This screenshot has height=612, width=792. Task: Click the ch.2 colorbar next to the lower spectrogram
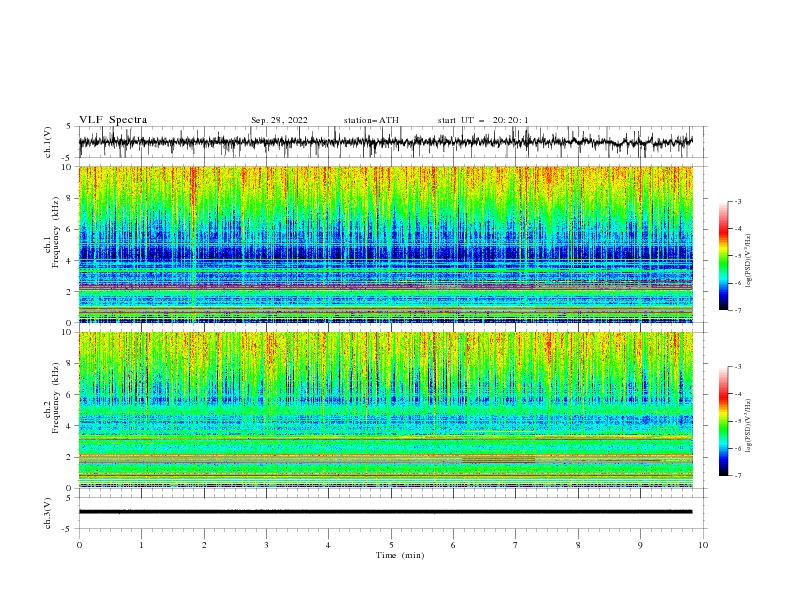coord(724,421)
